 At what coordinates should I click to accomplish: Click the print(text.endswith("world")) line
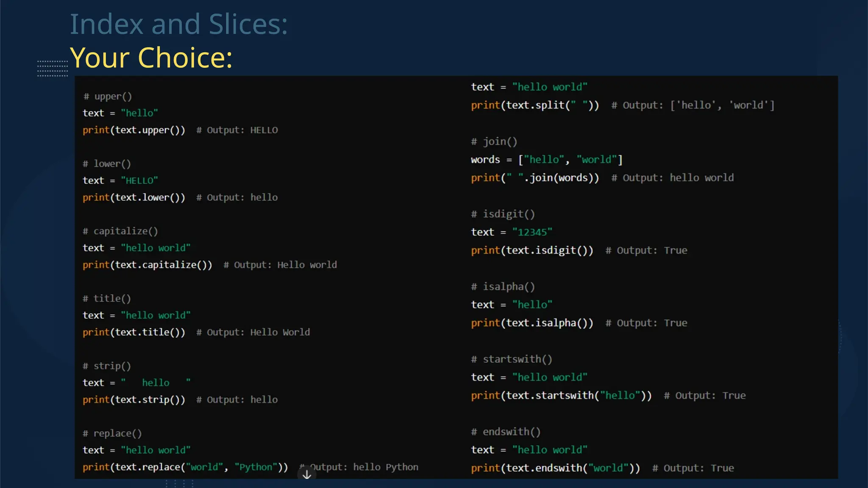555,468
